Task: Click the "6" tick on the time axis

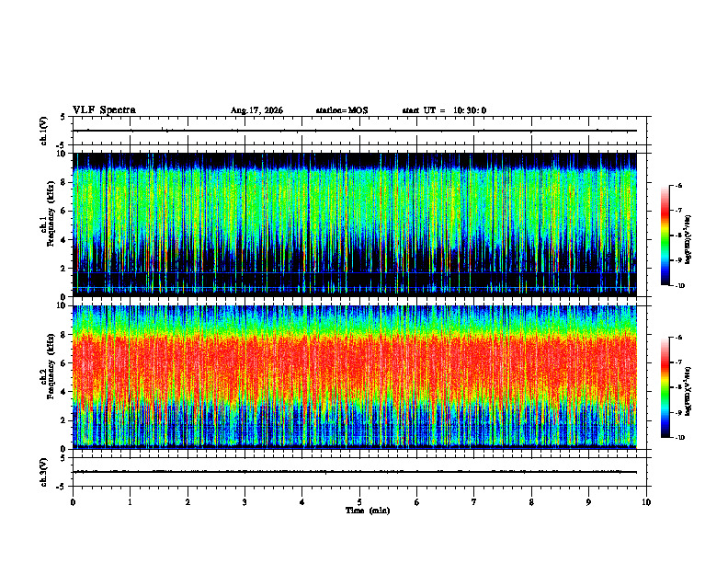Action: (x=417, y=502)
